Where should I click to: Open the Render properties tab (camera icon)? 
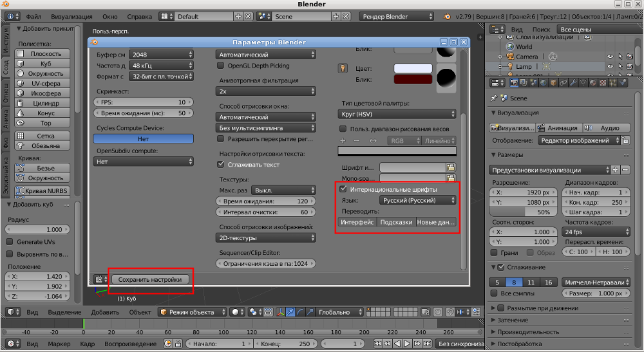tap(514, 83)
